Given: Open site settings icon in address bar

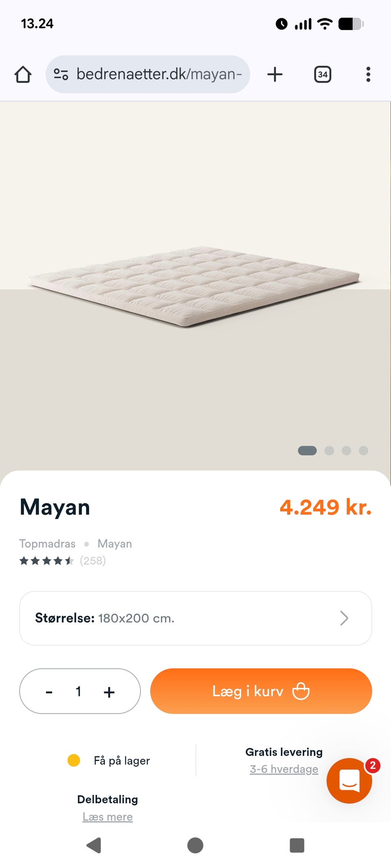Looking at the screenshot, I should 61,74.
